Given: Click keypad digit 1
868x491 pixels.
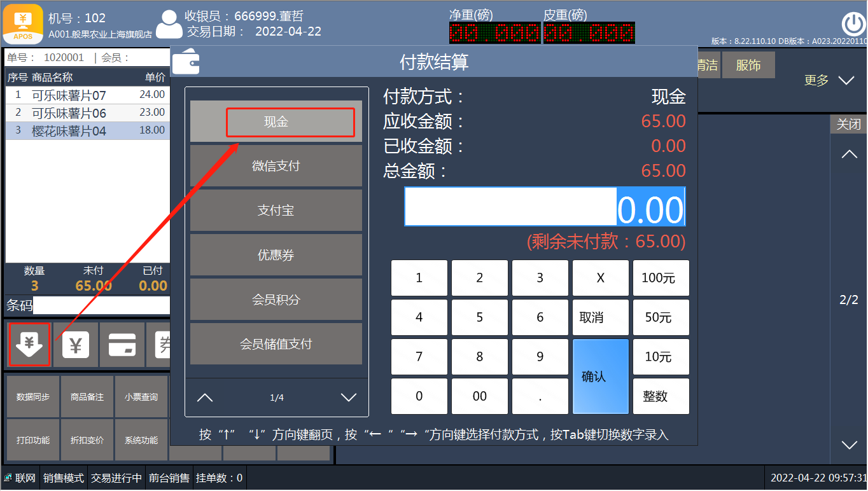Looking at the screenshot, I should pos(419,278).
